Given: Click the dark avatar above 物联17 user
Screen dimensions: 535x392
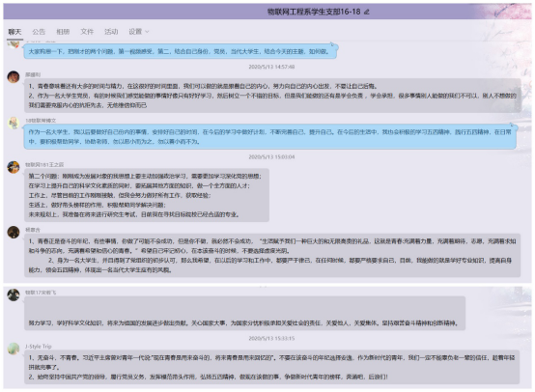Looking at the screenshot, I should 14,232.
